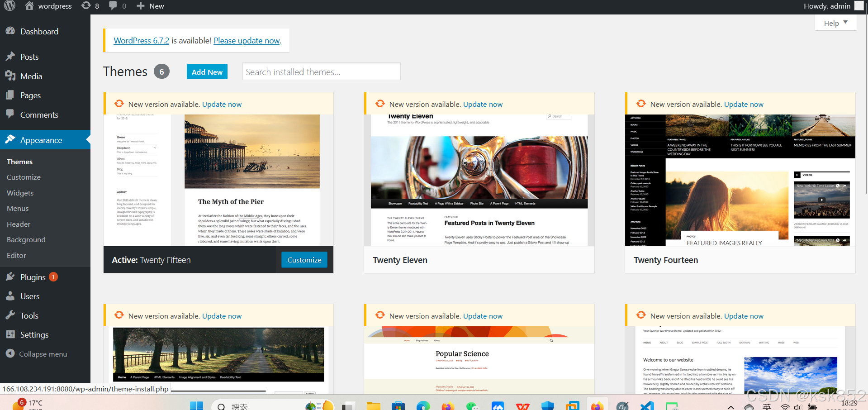
Task: Open Microsoft Edge from the taskbar
Action: point(423,406)
